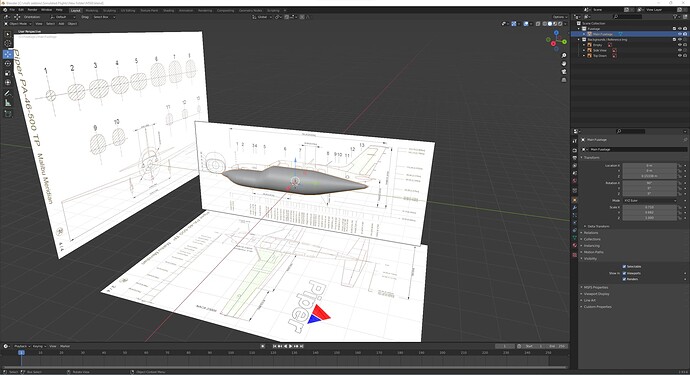Expand the Instancing panel
The image size is (690, 375).
591,246
